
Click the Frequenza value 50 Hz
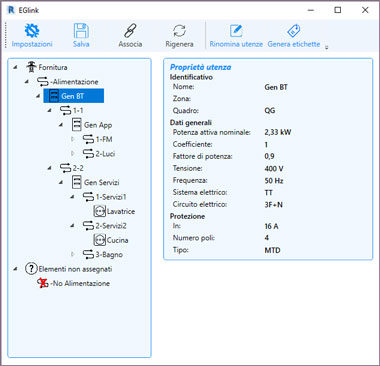(x=274, y=181)
